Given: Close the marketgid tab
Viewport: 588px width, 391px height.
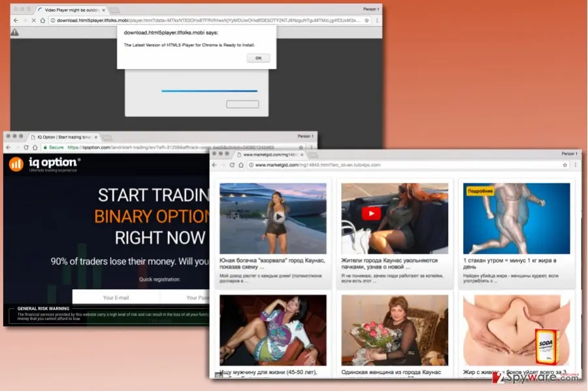Looking at the screenshot, I should (302, 155).
